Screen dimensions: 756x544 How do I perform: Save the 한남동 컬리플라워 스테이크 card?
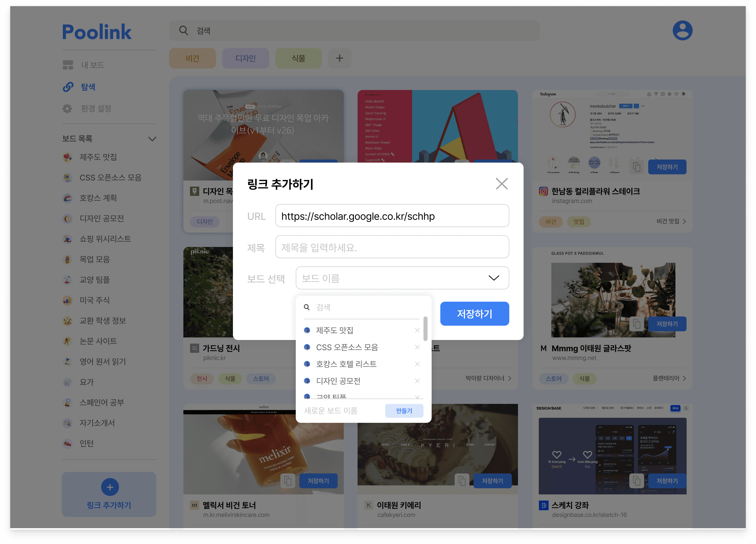tap(667, 167)
